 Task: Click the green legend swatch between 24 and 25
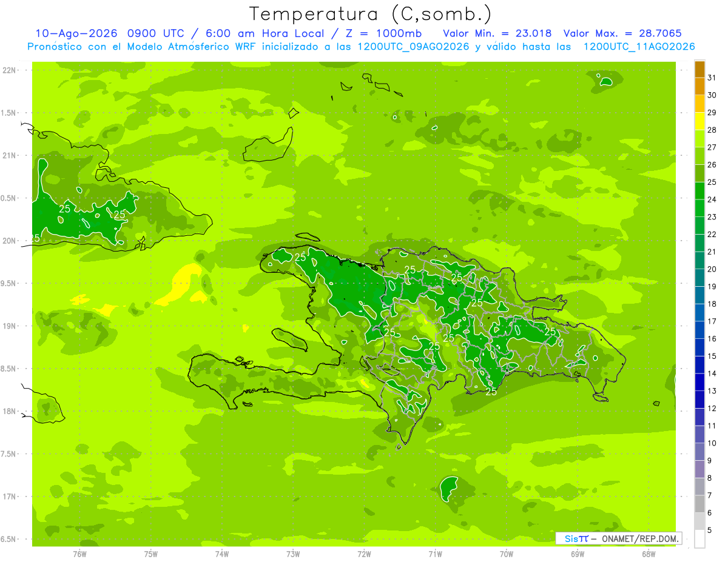pos(699,191)
